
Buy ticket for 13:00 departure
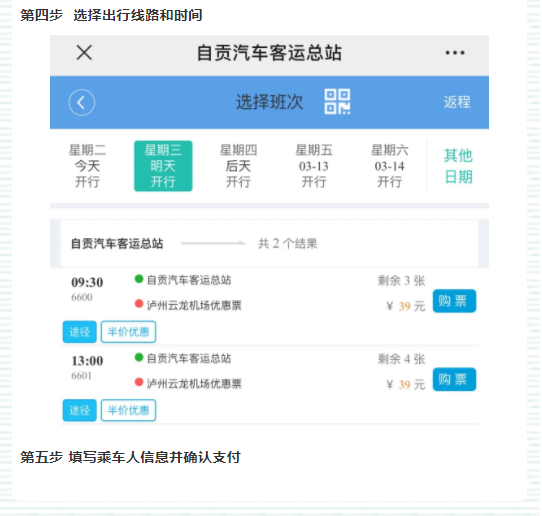(454, 379)
